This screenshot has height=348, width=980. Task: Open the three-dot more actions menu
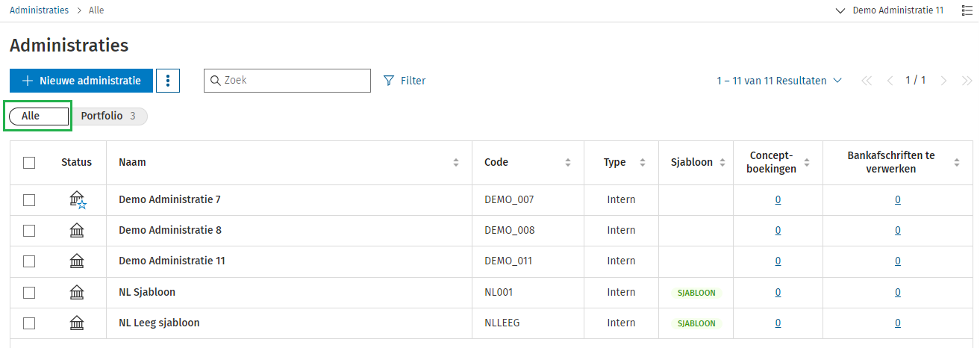(x=168, y=81)
